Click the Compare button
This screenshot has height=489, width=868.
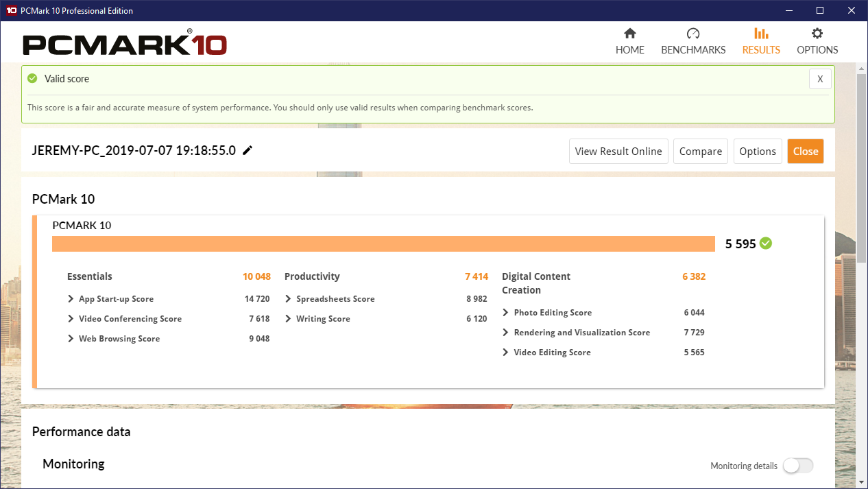[x=701, y=152]
